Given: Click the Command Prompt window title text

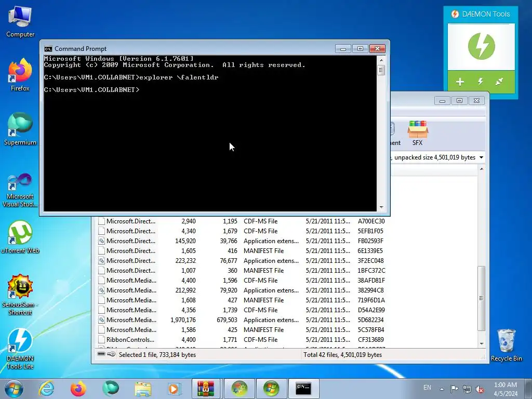Looking at the screenshot, I should [81, 48].
